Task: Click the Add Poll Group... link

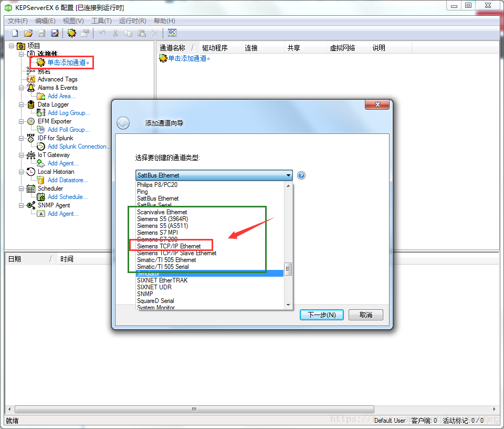Action: tap(68, 130)
